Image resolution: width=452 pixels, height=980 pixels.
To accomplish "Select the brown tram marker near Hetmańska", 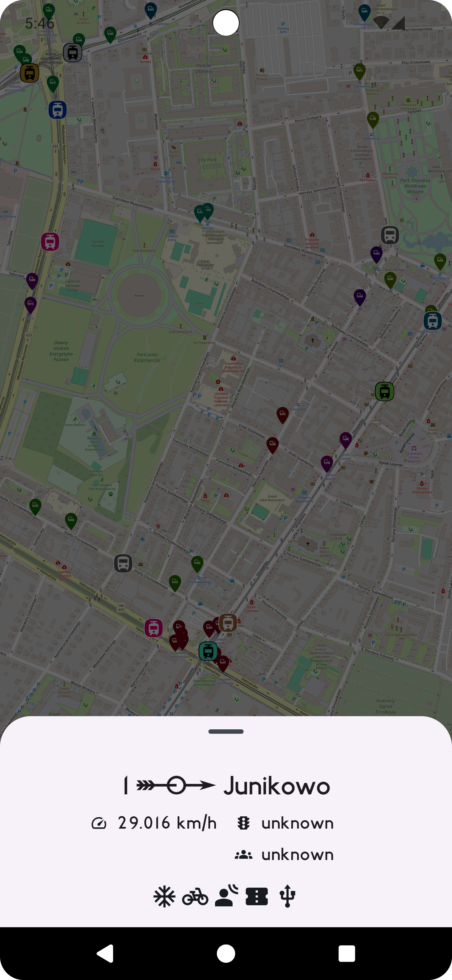I will 228,622.
